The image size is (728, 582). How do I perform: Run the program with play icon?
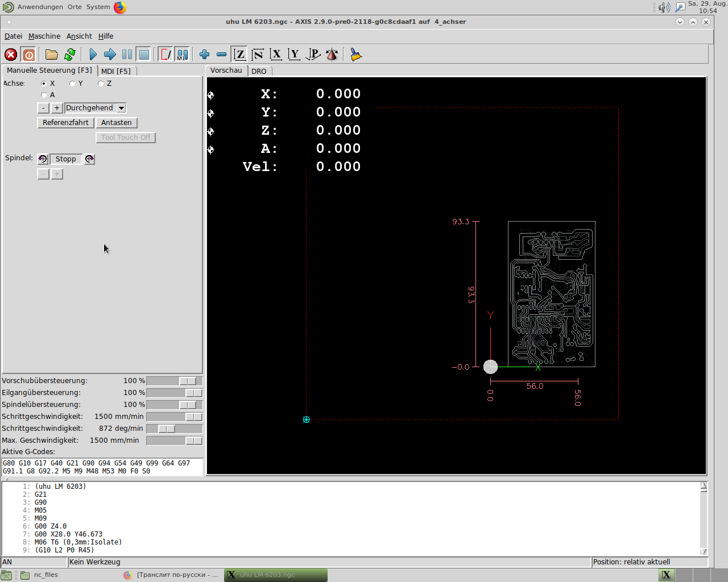[x=93, y=55]
